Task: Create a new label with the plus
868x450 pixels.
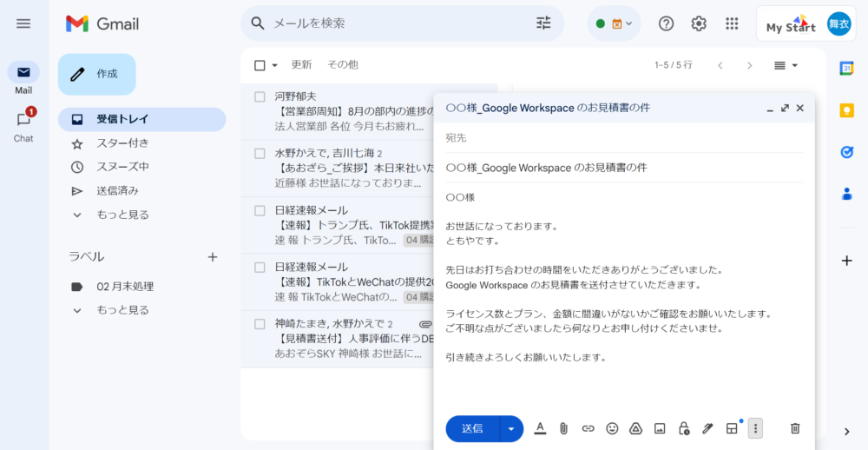Action: 213,256
